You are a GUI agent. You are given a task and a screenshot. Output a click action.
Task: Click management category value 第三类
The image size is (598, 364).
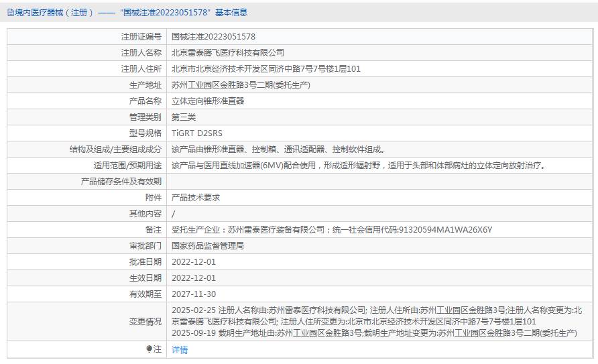pyautogui.click(x=184, y=117)
